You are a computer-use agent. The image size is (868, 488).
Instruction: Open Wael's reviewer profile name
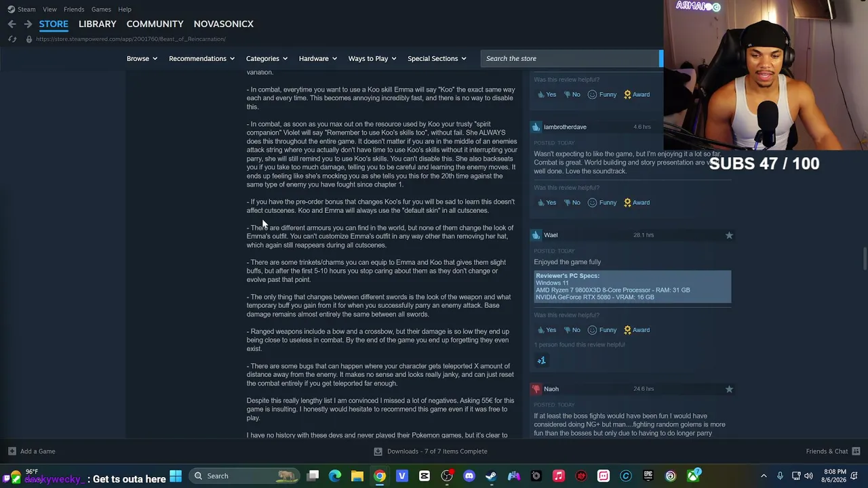(551, 235)
